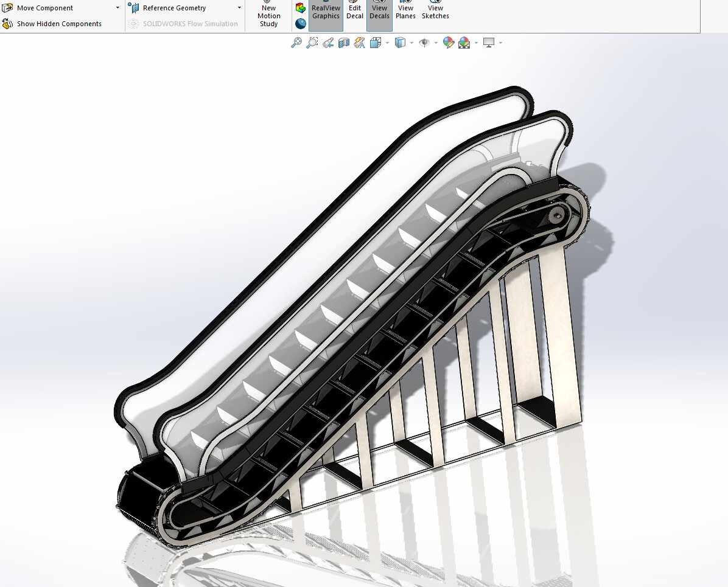Click the Previous View icon
This screenshot has height=587, width=728.
327,43
